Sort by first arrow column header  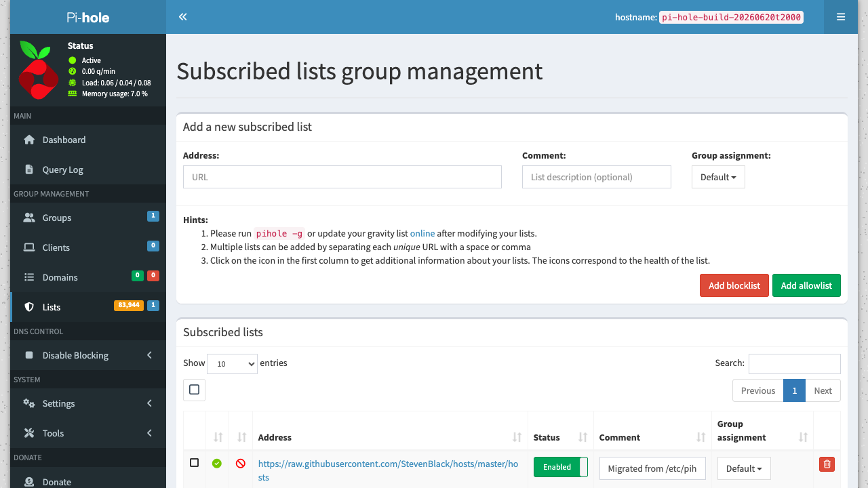(x=218, y=437)
